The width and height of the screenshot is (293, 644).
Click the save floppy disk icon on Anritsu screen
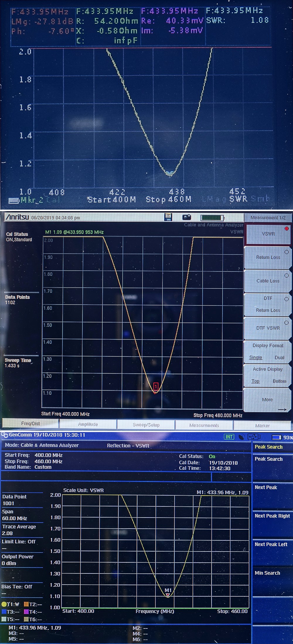[168, 217]
